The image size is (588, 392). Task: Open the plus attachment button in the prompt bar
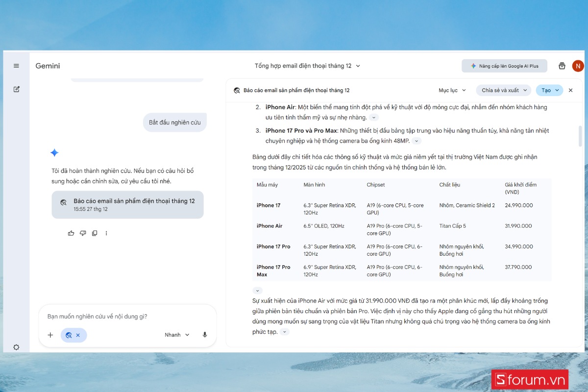click(x=50, y=335)
